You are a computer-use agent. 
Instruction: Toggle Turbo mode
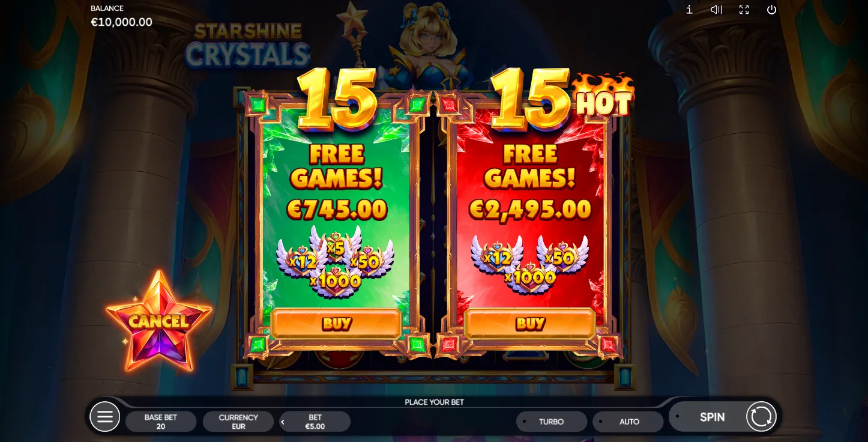point(552,422)
